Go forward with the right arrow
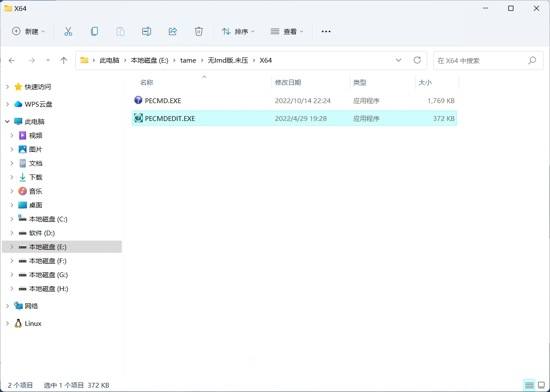 [x=31, y=60]
